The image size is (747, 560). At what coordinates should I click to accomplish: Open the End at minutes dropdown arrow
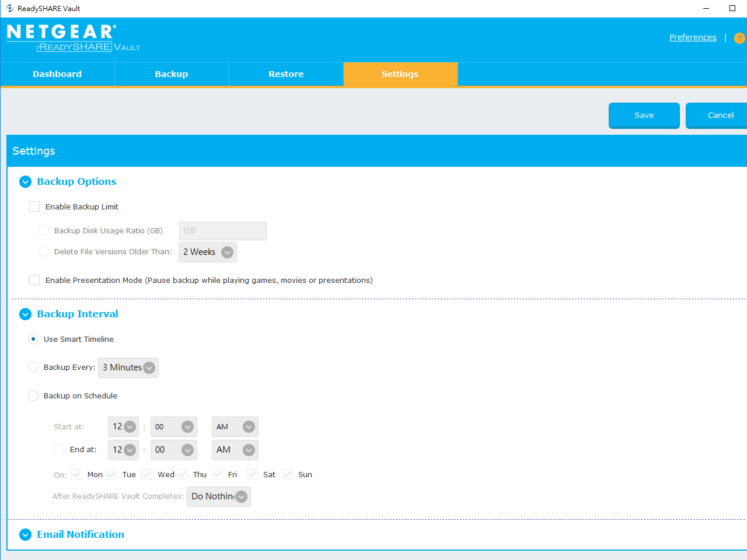click(187, 450)
